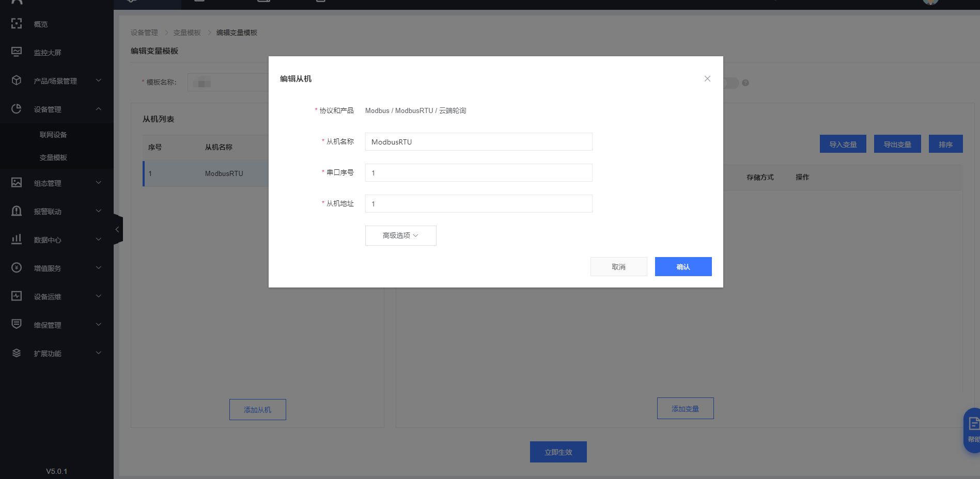Confirm the dialog with 确认 button
Image resolution: width=980 pixels, height=479 pixels.
point(683,267)
